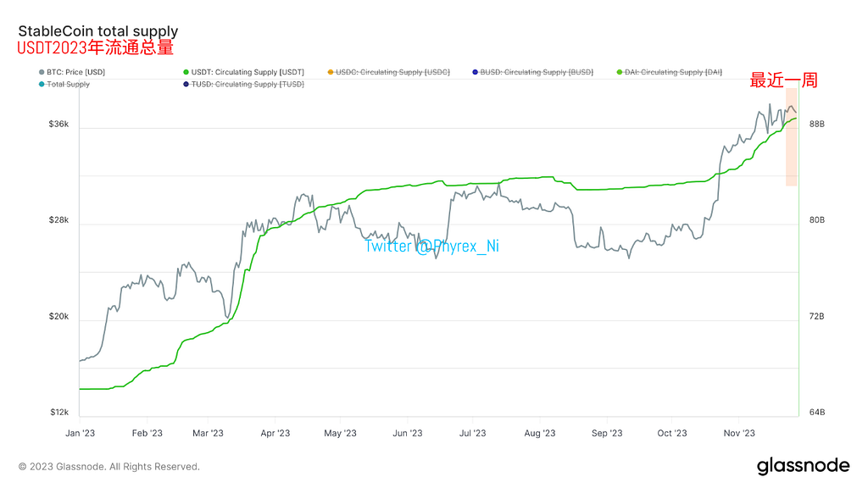Click the $20k left axis label
Viewport: 868px width, 488px height.
click(x=58, y=317)
